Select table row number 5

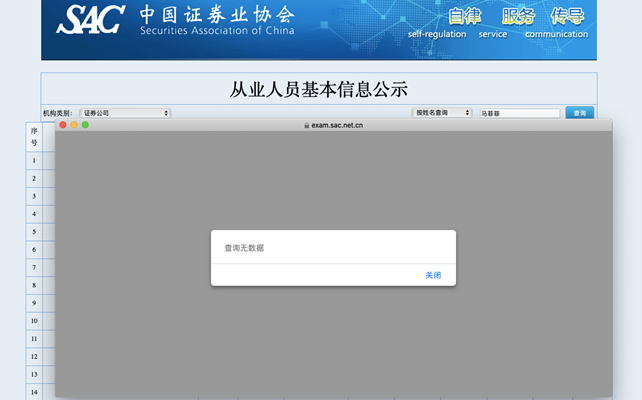[x=34, y=232]
